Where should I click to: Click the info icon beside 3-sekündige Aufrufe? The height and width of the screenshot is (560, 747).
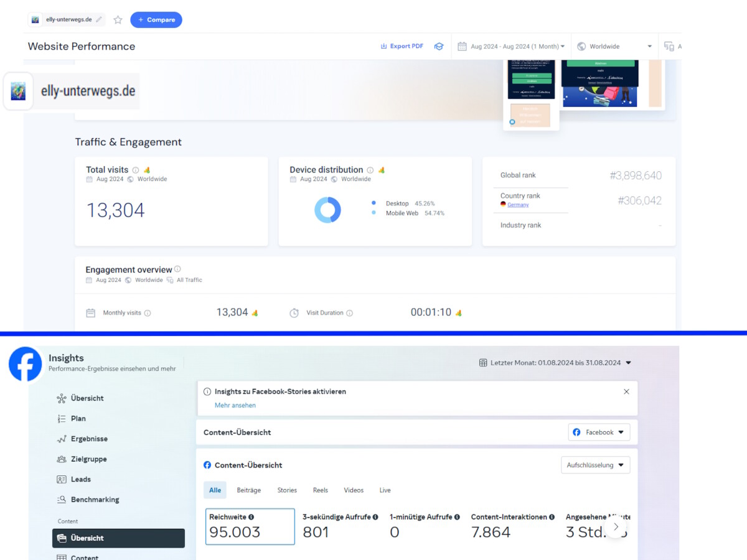coord(375,517)
